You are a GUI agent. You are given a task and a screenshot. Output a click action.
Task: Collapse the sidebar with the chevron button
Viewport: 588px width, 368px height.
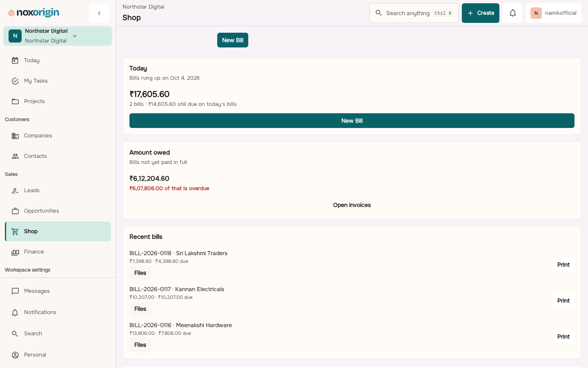(x=99, y=13)
